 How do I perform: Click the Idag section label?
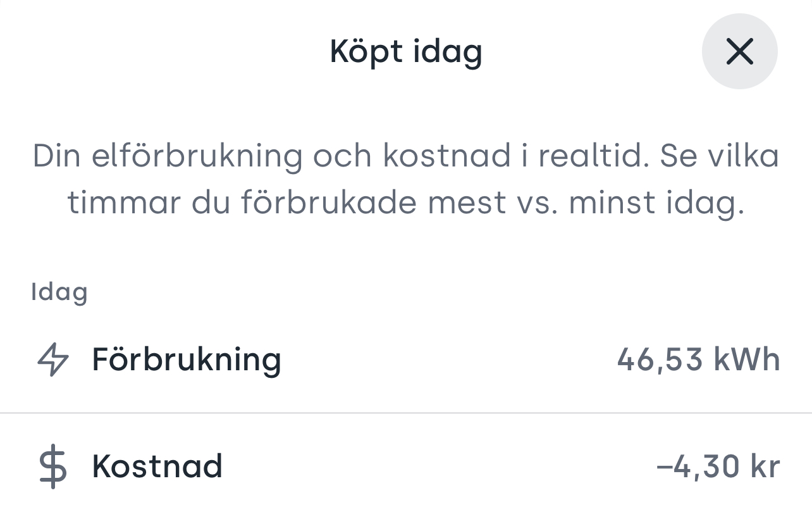pos(59,292)
